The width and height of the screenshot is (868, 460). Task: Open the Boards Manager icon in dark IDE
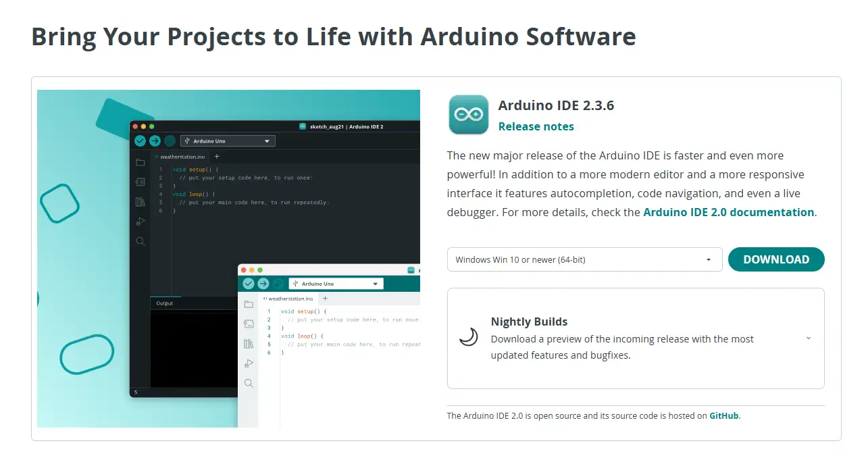click(141, 182)
